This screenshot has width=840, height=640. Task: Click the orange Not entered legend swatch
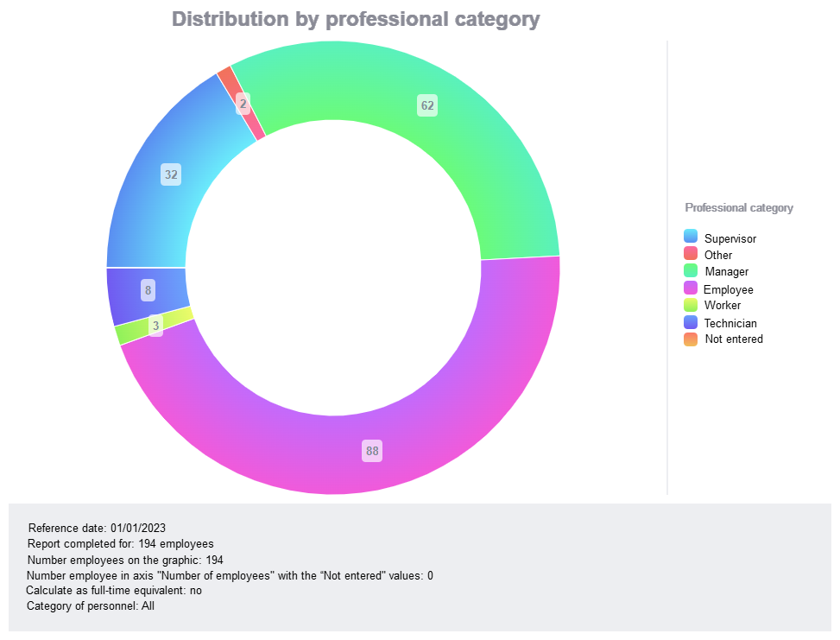click(691, 339)
